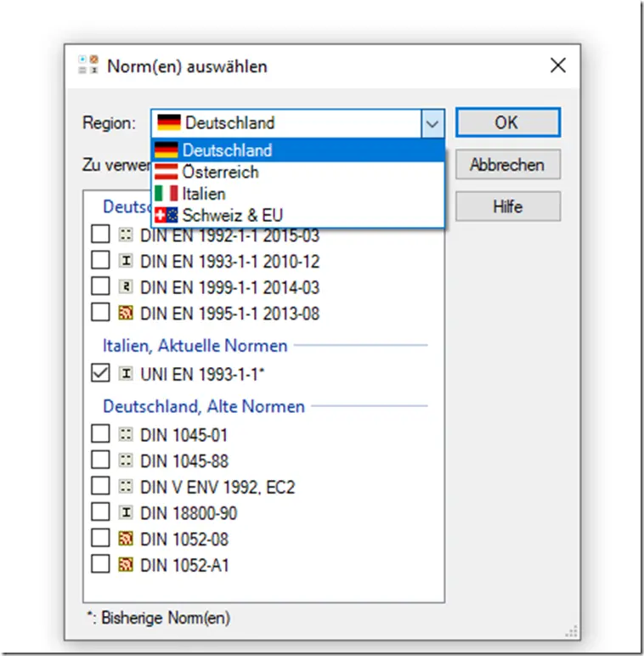Check the DIN 1052-A1 checkbox
The width and height of the screenshot is (644, 656).
pyautogui.click(x=100, y=564)
